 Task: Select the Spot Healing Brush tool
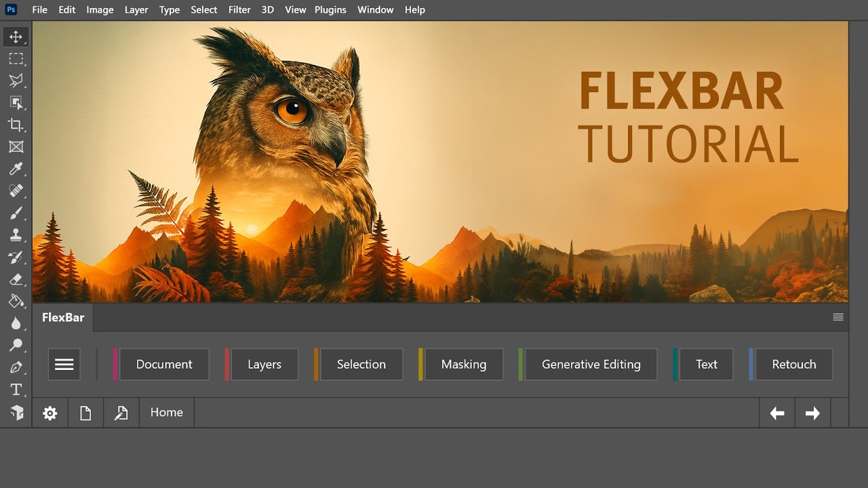[16, 191]
